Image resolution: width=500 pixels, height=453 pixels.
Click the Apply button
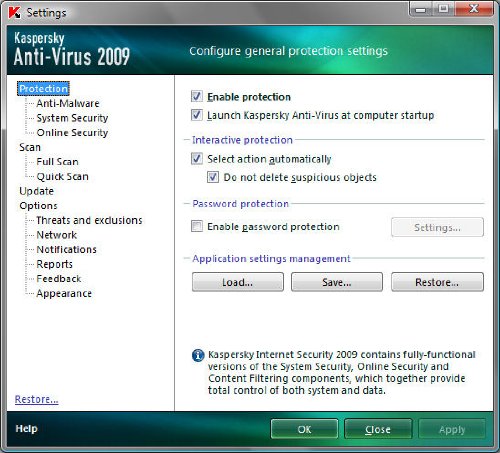point(452,429)
